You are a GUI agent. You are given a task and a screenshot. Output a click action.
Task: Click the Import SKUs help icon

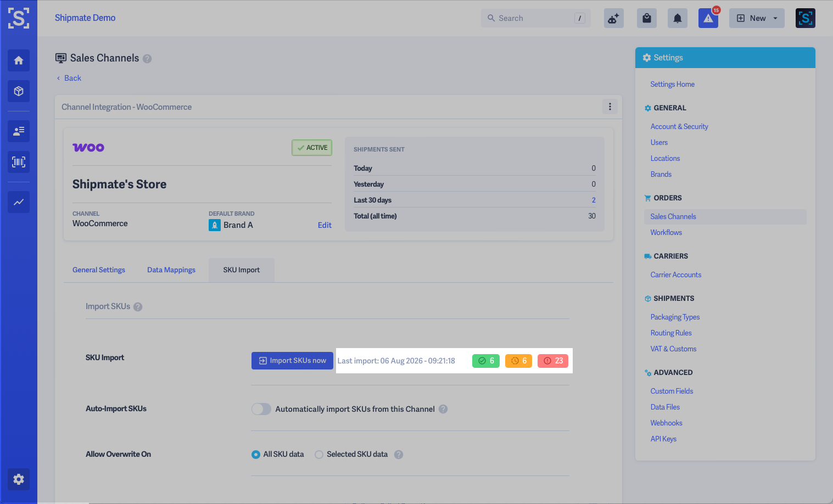138,307
